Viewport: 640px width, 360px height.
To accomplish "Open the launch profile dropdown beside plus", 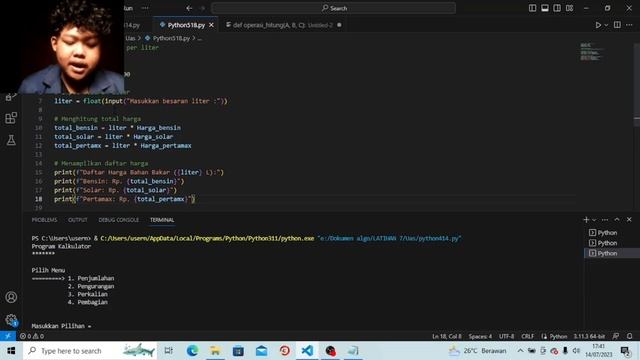I will point(594,220).
